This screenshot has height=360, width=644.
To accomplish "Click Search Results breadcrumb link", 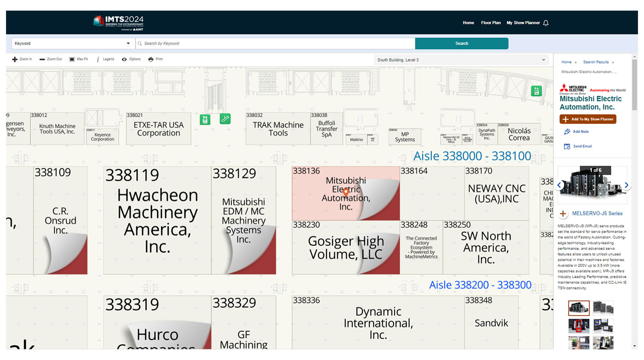I will 596,62.
